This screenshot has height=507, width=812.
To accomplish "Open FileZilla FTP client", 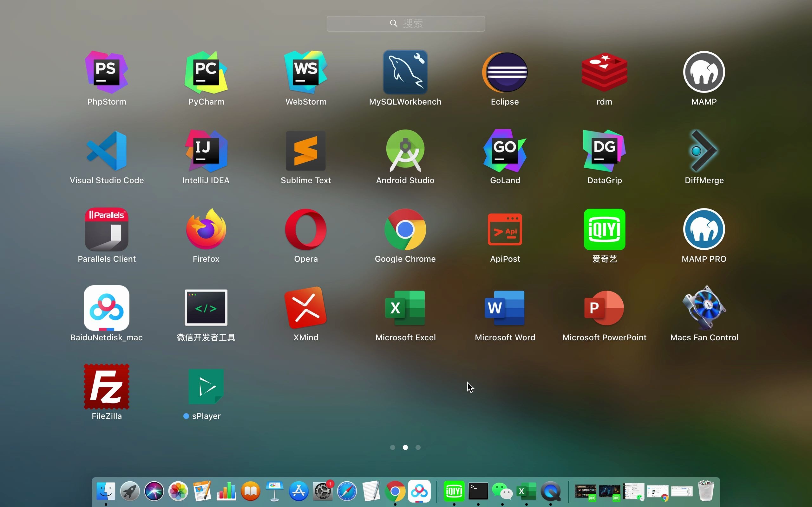I will (106, 386).
